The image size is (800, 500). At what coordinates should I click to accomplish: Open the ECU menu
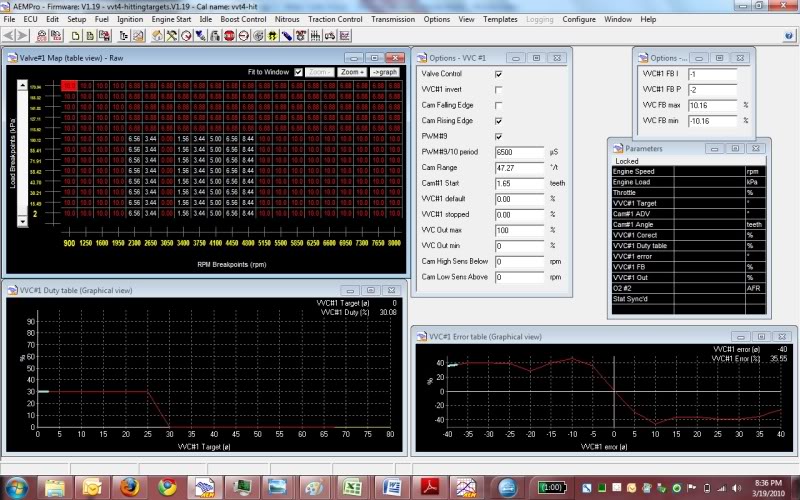pos(30,19)
